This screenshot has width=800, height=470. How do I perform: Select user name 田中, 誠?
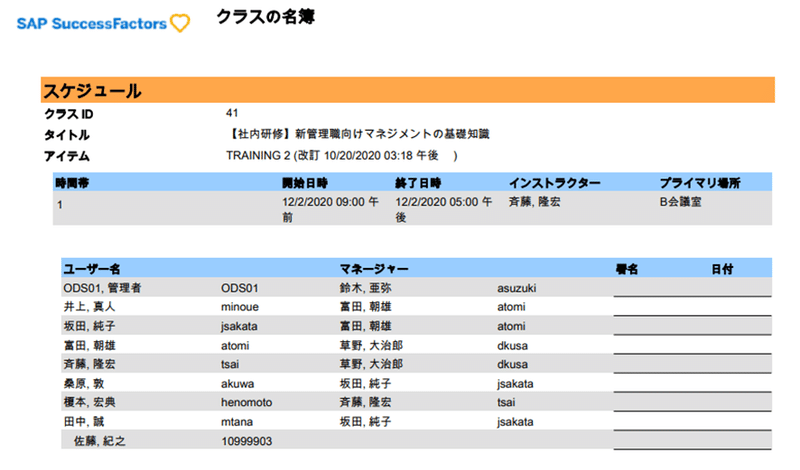[x=84, y=422]
